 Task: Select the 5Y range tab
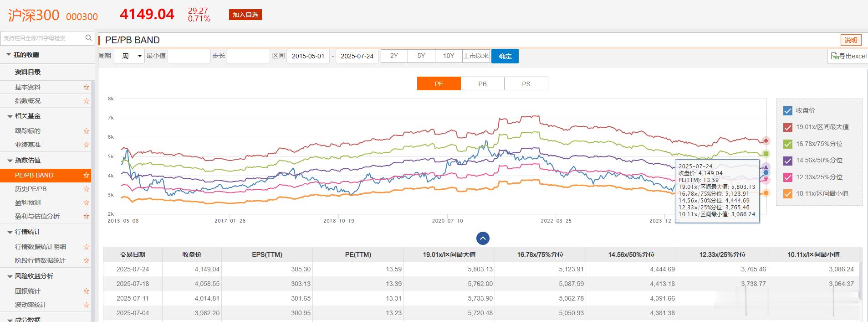pos(421,56)
